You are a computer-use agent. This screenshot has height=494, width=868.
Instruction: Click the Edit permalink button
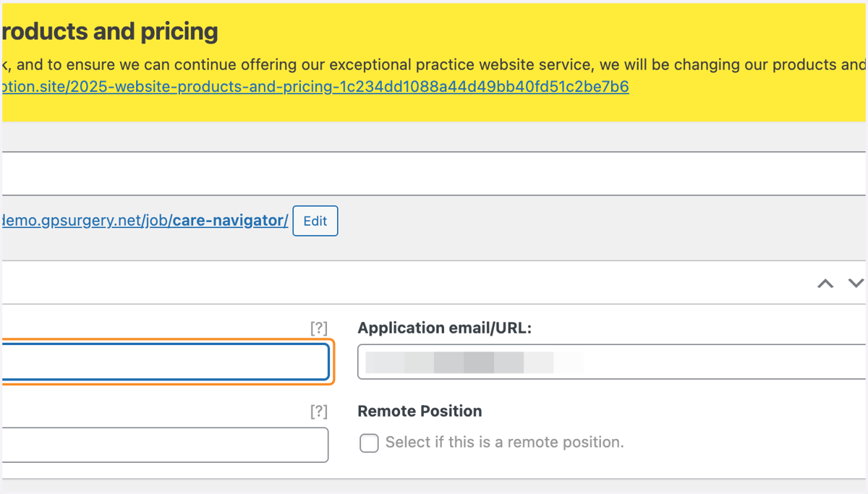[x=315, y=221]
